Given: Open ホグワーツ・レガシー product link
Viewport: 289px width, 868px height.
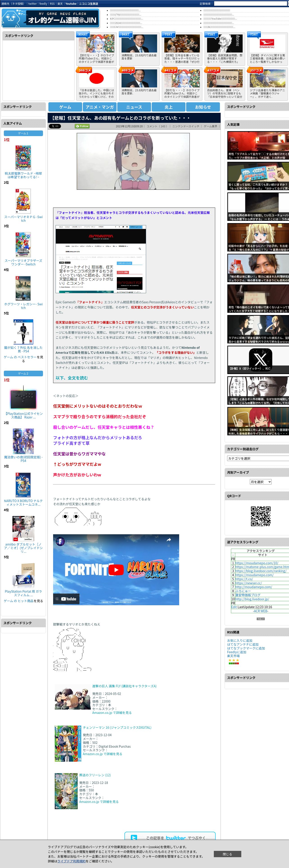Looking at the screenshot, I should [x=23, y=306].
